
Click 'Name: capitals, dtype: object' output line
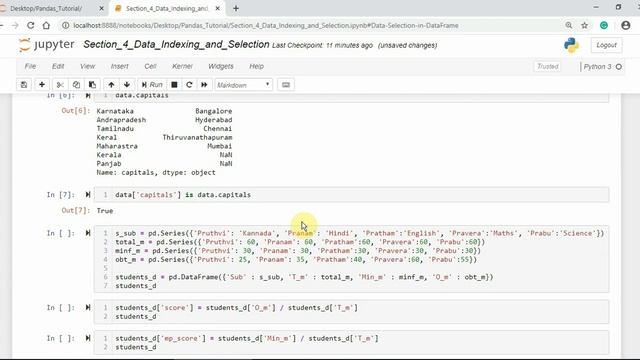pyautogui.click(x=156, y=172)
